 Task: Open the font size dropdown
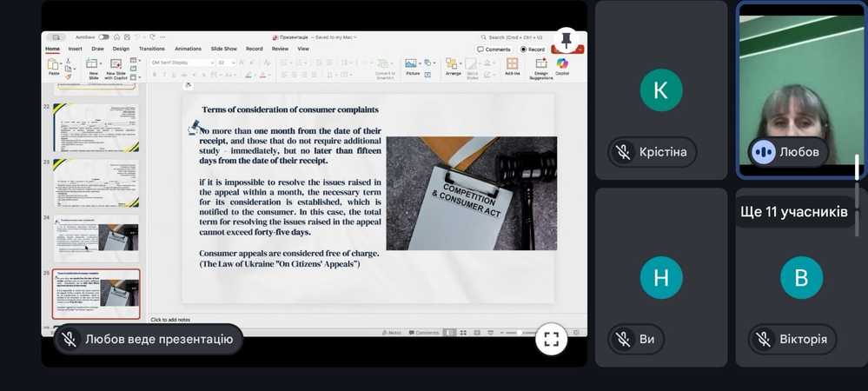point(226,63)
